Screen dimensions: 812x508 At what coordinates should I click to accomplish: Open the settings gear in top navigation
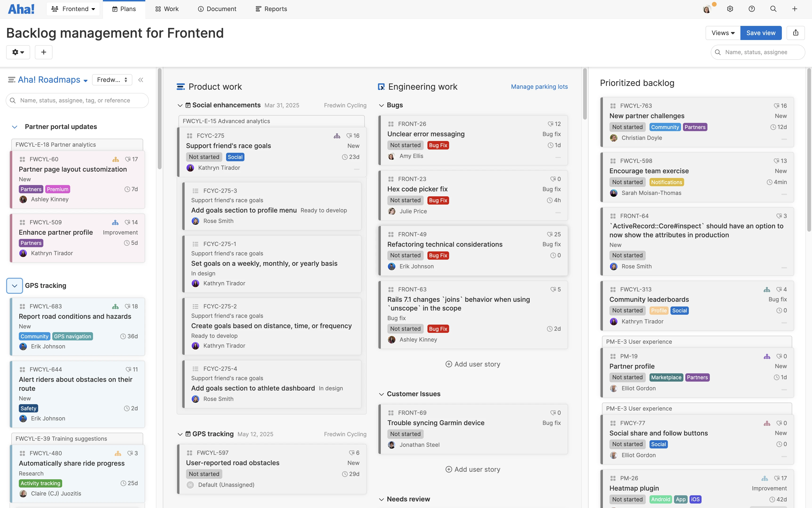point(730,9)
